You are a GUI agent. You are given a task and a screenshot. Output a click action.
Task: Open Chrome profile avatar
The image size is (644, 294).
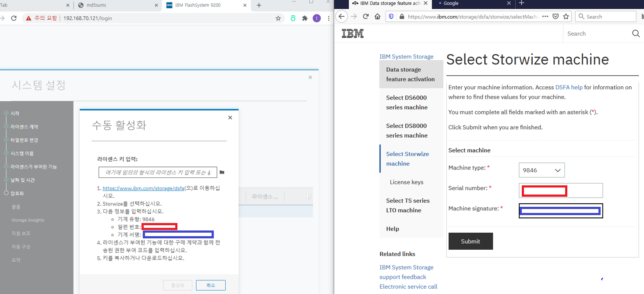point(316,18)
